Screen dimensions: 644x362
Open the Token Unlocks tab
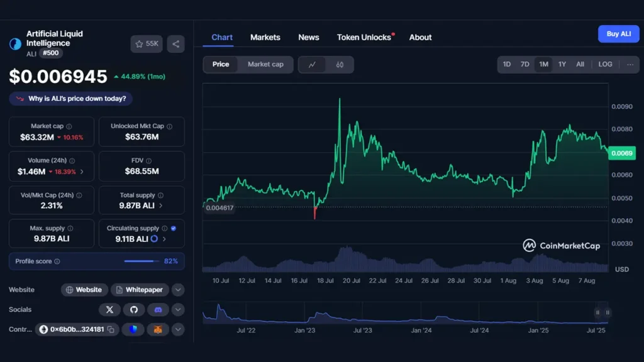pos(365,37)
